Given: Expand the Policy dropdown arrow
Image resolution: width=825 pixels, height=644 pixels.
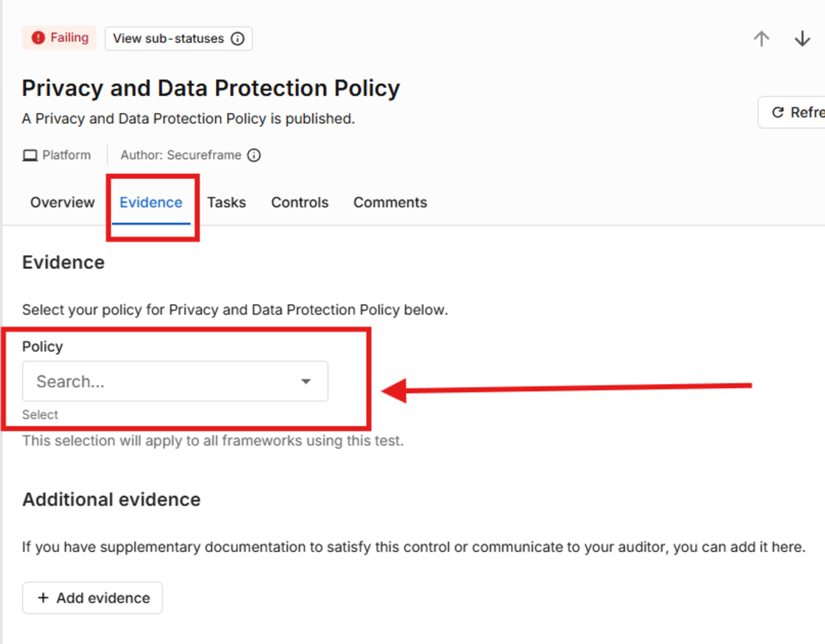Looking at the screenshot, I should click(x=306, y=381).
